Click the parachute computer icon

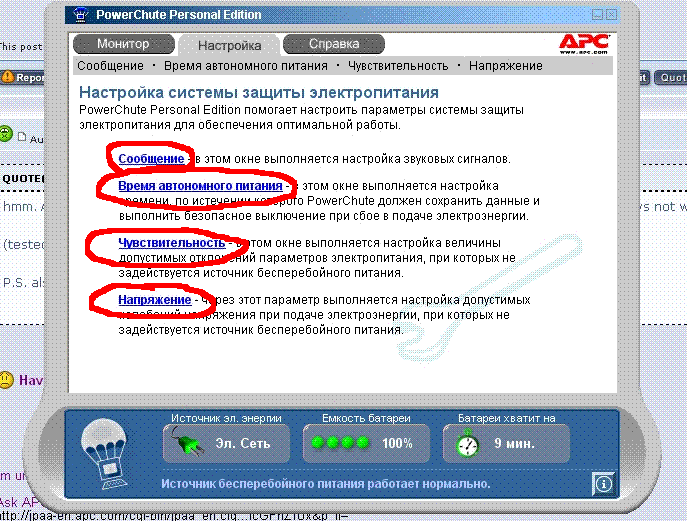(x=106, y=454)
